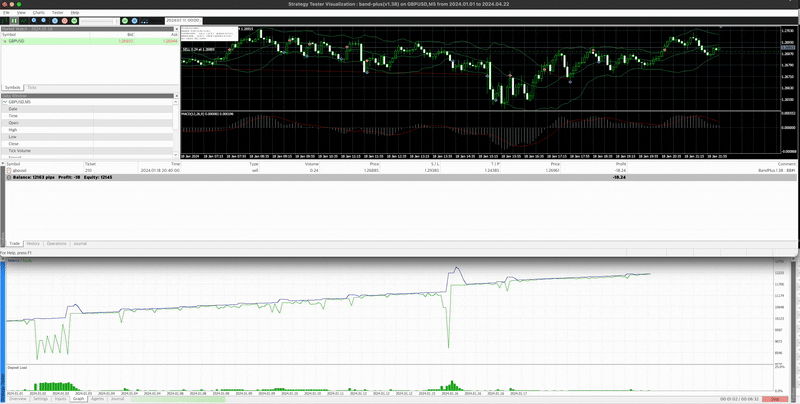Viewport: 800px width, 404px height.
Task: Click the Data Window scroll up arrow
Action: point(177,102)
